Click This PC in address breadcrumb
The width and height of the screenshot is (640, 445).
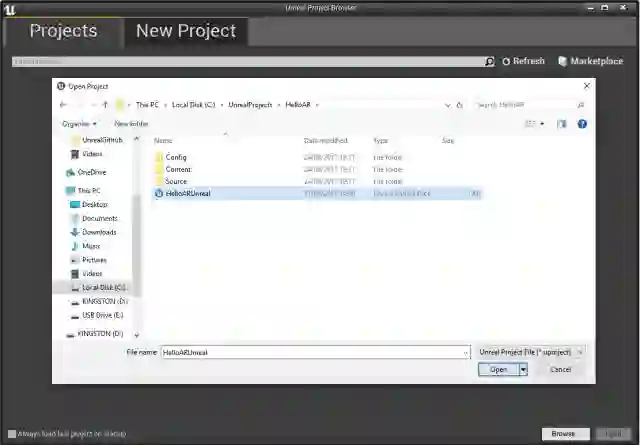click(x=147, y=105)
